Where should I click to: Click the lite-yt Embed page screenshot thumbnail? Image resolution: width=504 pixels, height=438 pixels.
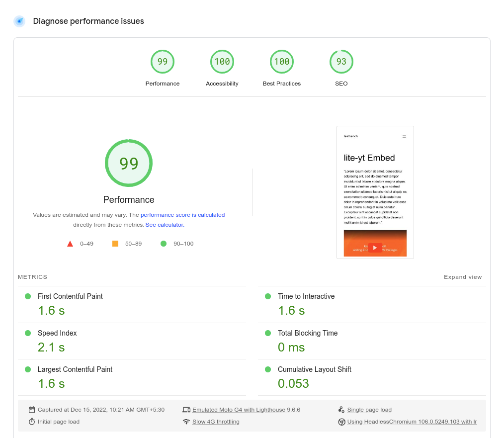(x=375, y=192)
